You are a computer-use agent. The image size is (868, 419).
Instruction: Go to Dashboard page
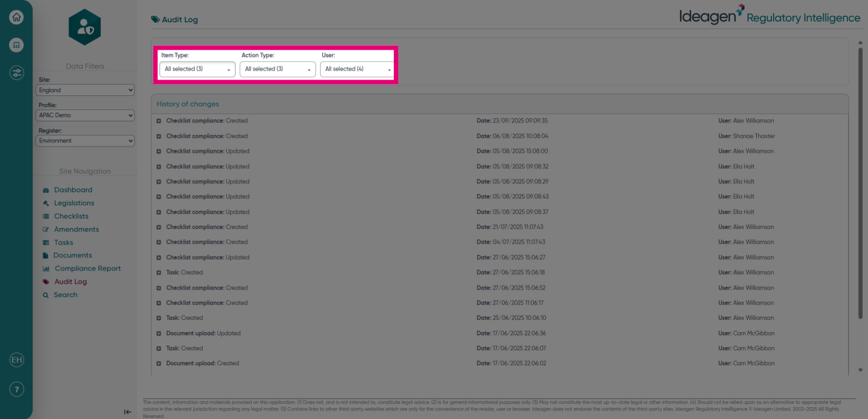coord(73,190)
